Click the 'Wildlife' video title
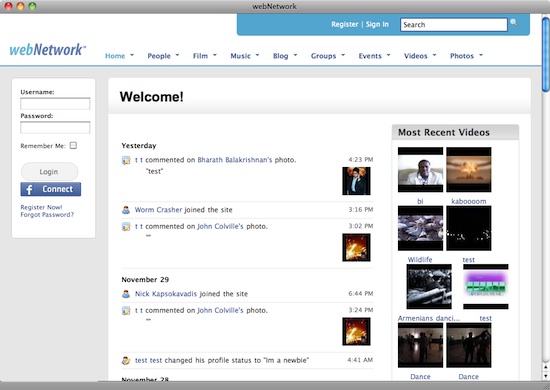 pos(420,260)
